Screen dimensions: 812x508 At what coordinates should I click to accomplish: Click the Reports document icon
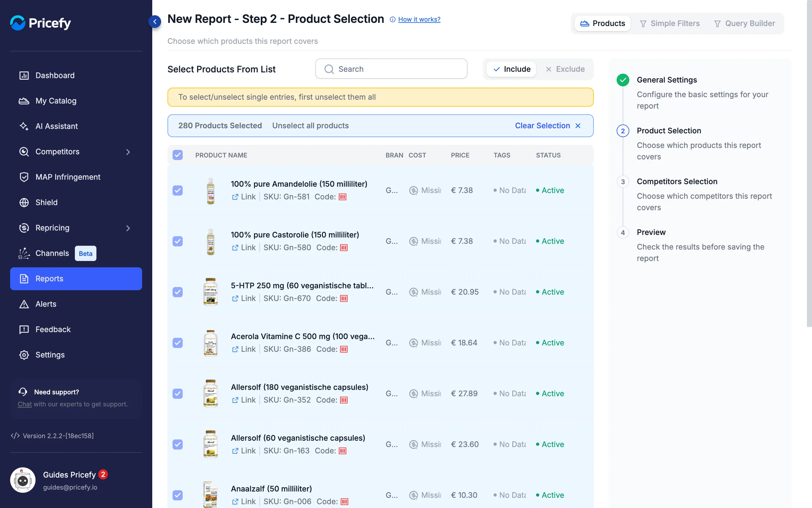[x=24, y=278]
